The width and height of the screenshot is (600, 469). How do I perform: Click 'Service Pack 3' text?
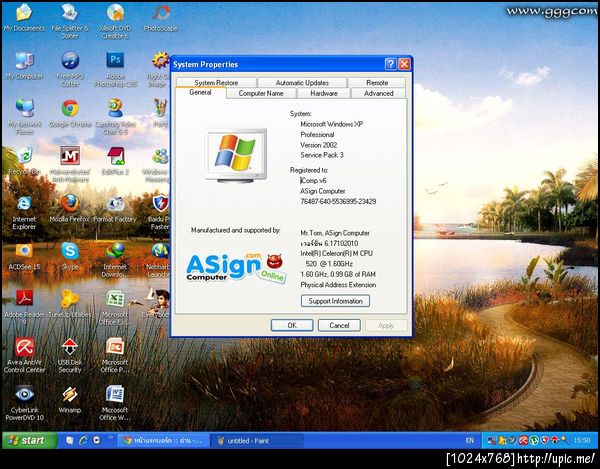tap(322, 155)
